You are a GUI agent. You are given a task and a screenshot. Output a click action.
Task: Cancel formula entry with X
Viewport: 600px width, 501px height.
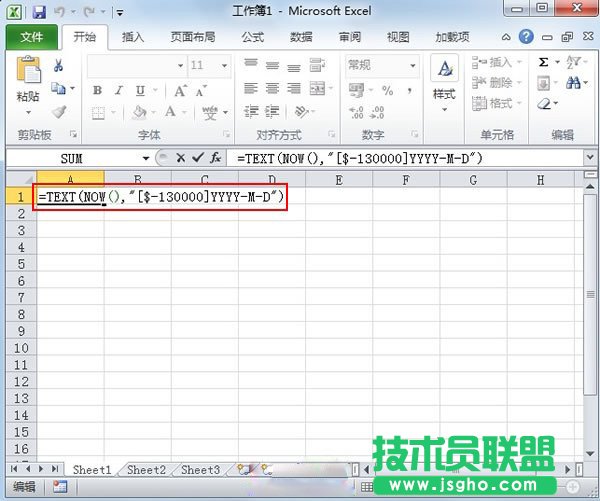[181, 158]
